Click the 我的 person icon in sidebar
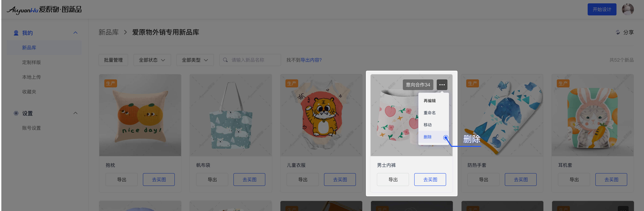 pyautogui.click(x=16, y=33)
